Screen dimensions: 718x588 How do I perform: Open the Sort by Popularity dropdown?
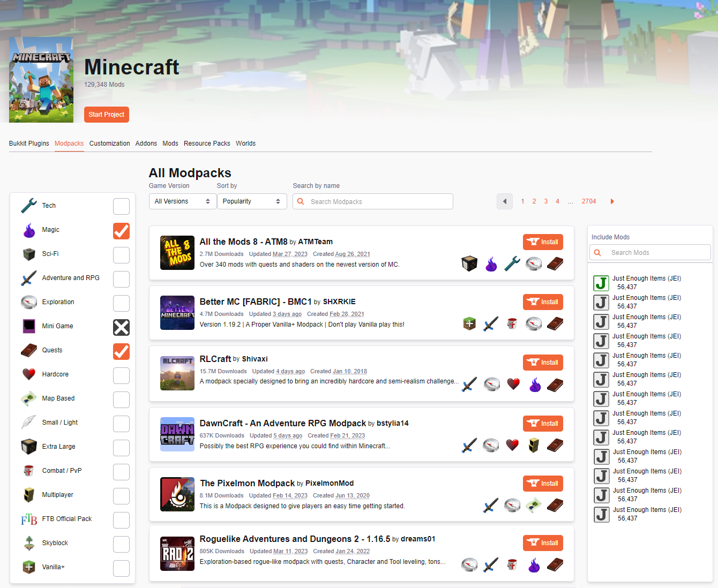pos(251,201)
